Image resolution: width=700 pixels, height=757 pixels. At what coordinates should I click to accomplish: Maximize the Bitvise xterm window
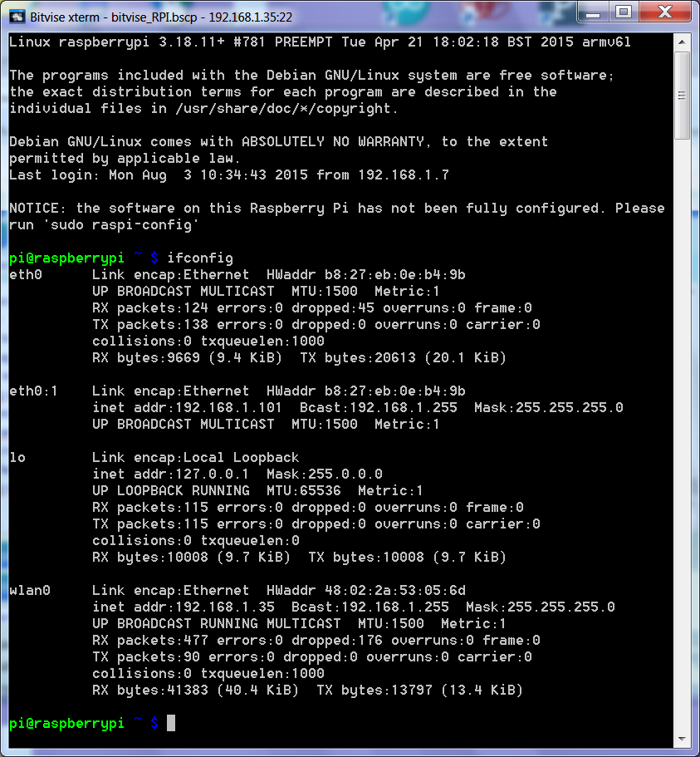[x=622, y=12]
